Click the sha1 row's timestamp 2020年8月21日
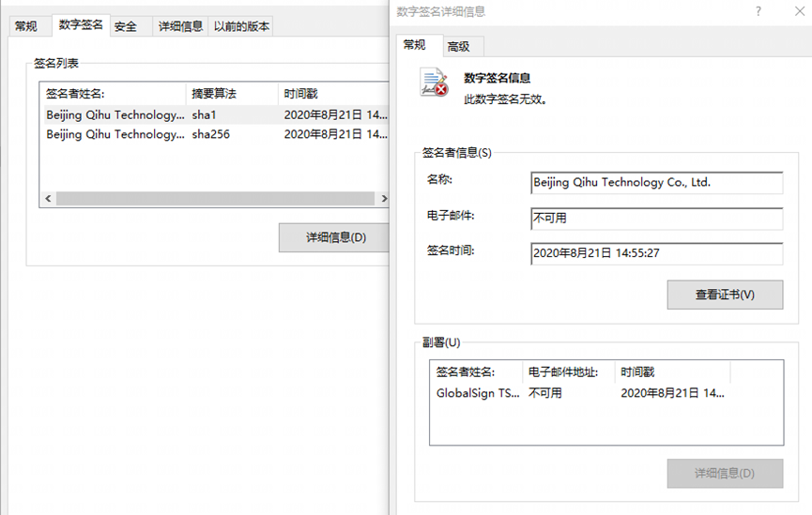The image size is (812, 515). (335, 114)
